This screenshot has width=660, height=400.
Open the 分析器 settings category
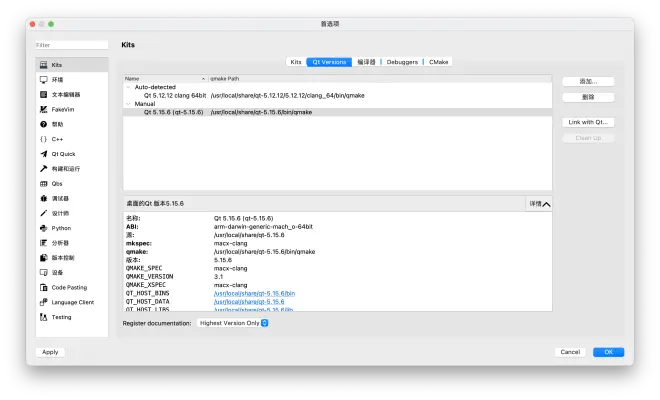tap(72, 243)
